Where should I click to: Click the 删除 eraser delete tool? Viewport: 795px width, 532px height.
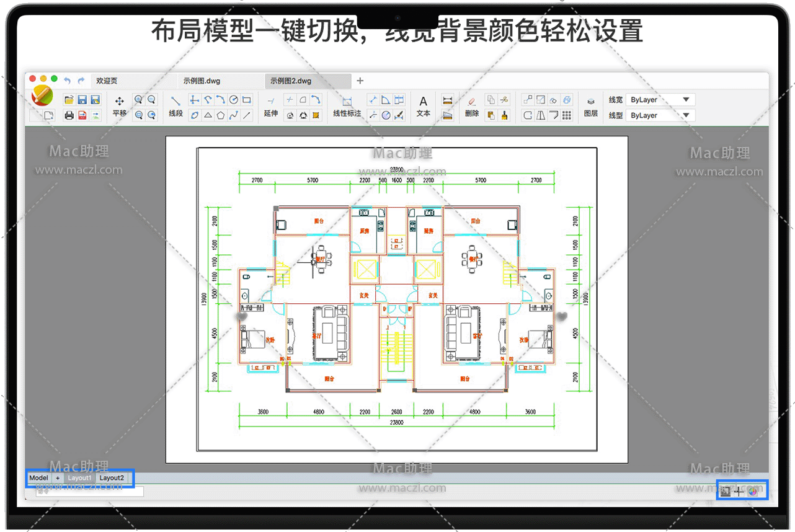(x=471, y=106)
